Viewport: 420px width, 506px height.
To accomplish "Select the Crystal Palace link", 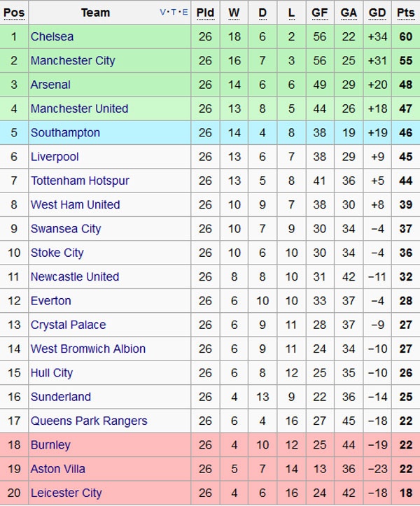I will (68, 325).
